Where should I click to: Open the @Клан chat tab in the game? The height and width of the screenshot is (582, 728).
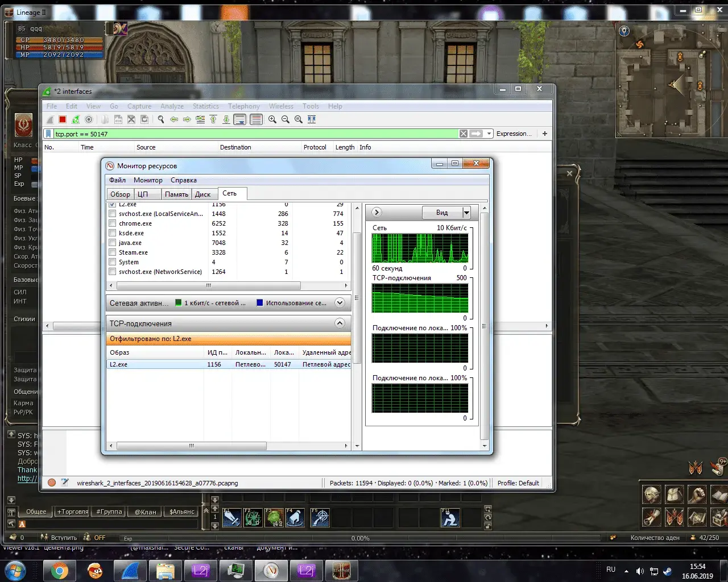[x=145, y=512]
